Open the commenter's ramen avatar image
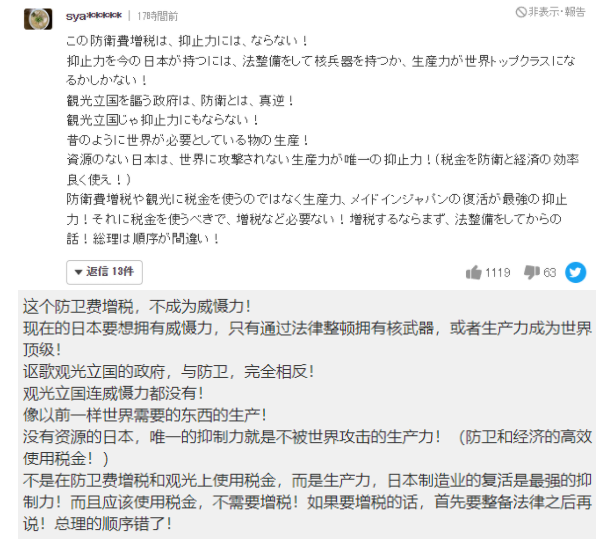Screen dimensions: 610x541 38,19
